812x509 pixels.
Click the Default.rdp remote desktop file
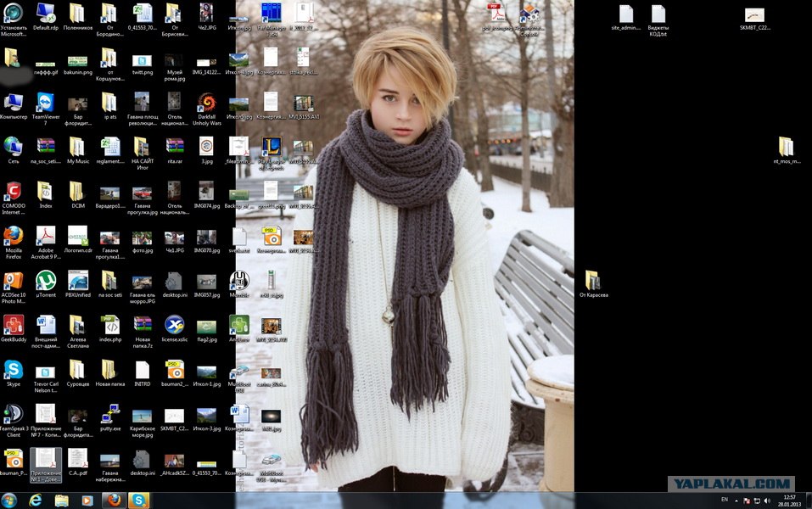click(45, 14)
